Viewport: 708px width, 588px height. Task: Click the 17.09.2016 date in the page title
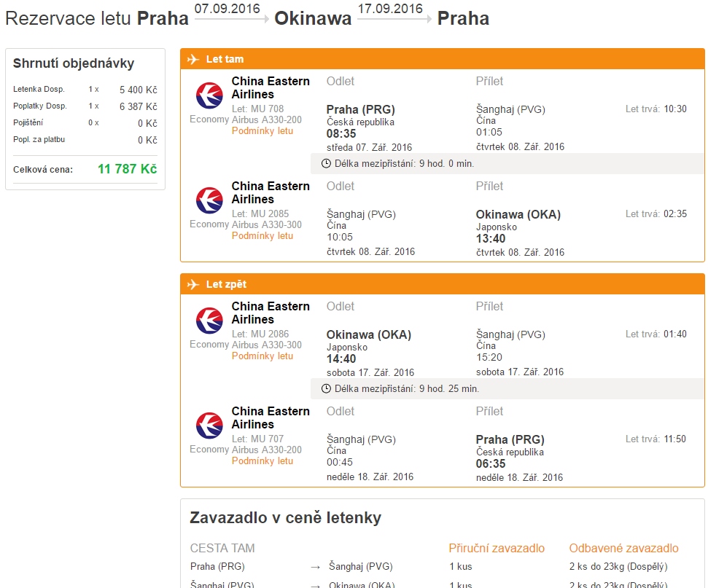click(390, 9)
